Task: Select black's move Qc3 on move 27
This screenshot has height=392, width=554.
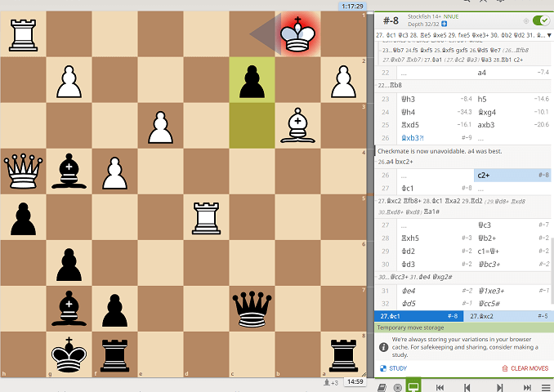Action: pos(512,225)
